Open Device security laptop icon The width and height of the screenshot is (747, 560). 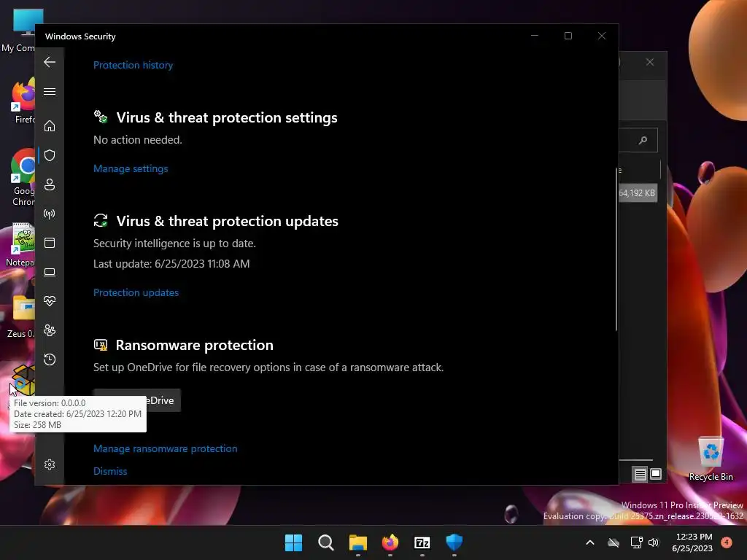[50, 272]
